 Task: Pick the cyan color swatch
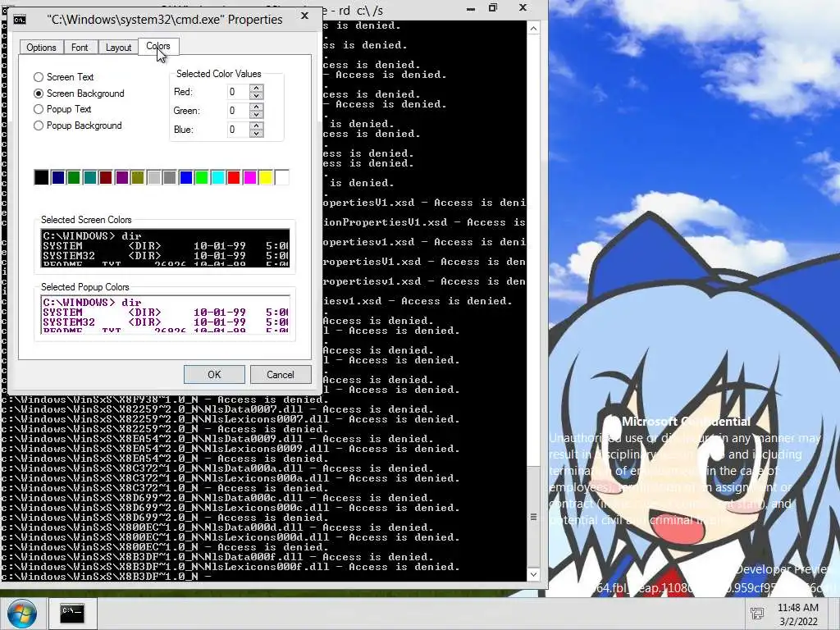[218, 177]
